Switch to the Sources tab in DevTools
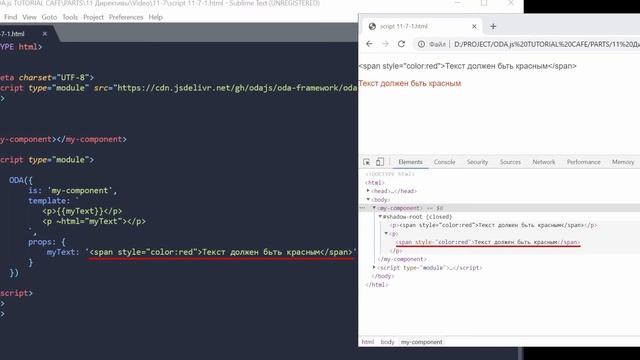Image resolution: width=640 pixels, height=360 pixels. (x=510, y=162)
